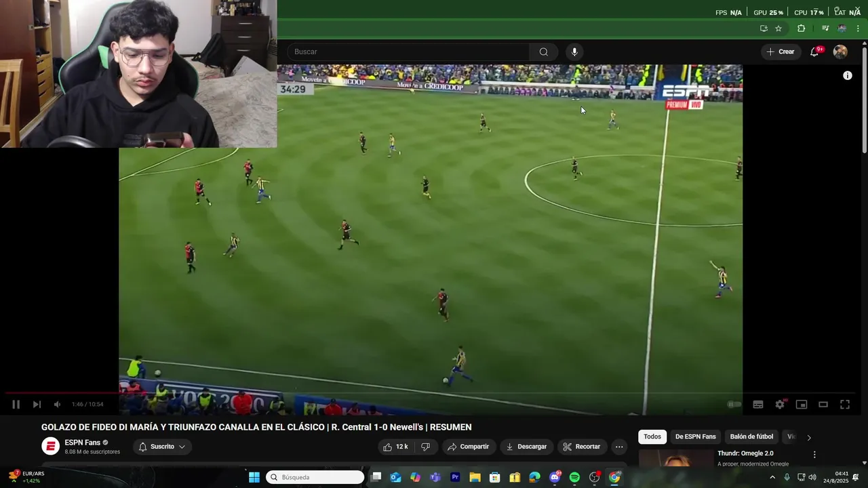Open the EUR/ARS widget on the taskbar
The image size is (868, 488).
pyautogui.click(x=26, y=477)
